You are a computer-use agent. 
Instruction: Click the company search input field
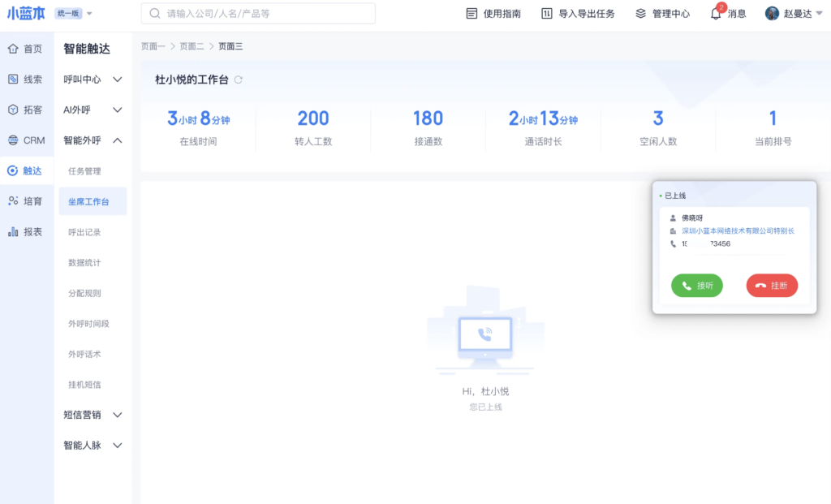(x=258, y=14)
